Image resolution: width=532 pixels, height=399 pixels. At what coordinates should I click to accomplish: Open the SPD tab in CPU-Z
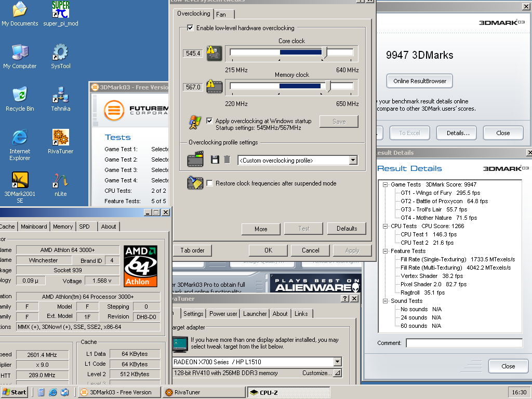(x=87, y=227)
